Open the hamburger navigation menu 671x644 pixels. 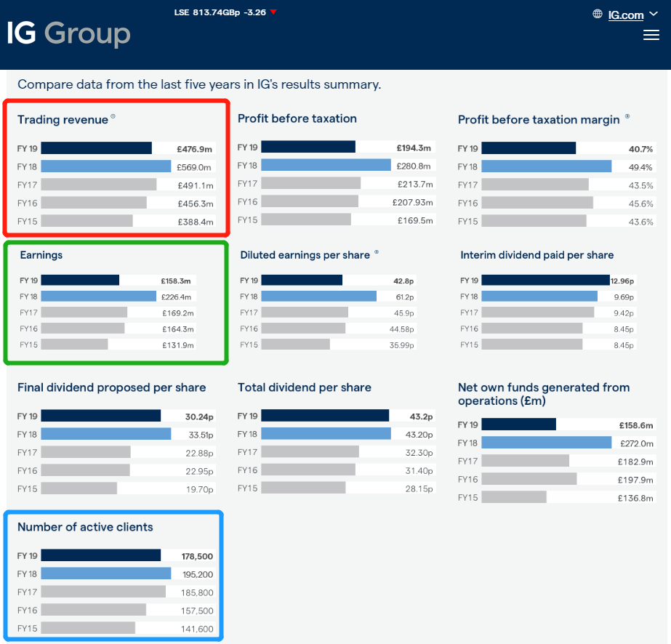tap(651, 35)
